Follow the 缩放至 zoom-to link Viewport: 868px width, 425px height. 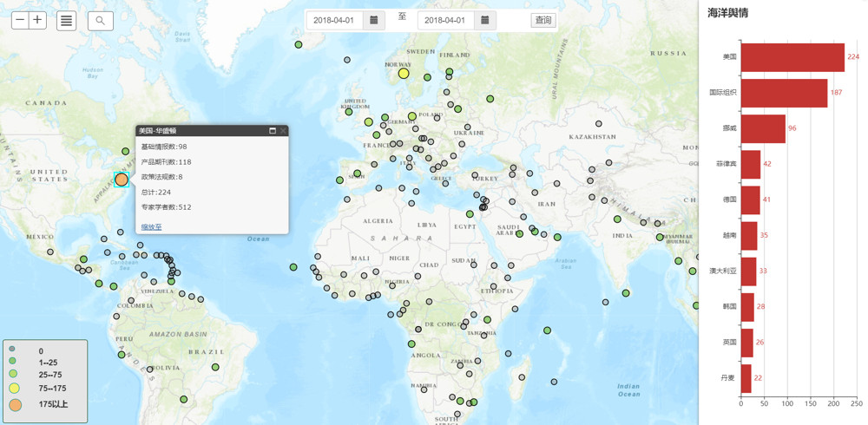tap(151, 227)
